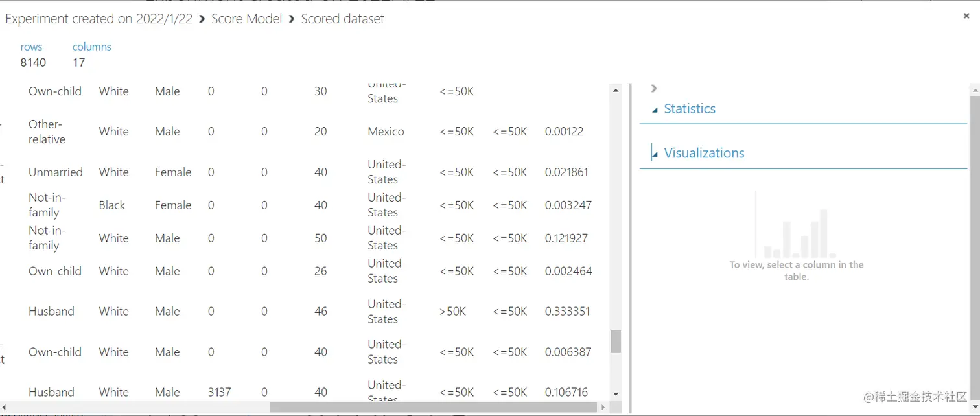Go to Experiment created on 2022/1/22 breadcrumb

(99, 19)
